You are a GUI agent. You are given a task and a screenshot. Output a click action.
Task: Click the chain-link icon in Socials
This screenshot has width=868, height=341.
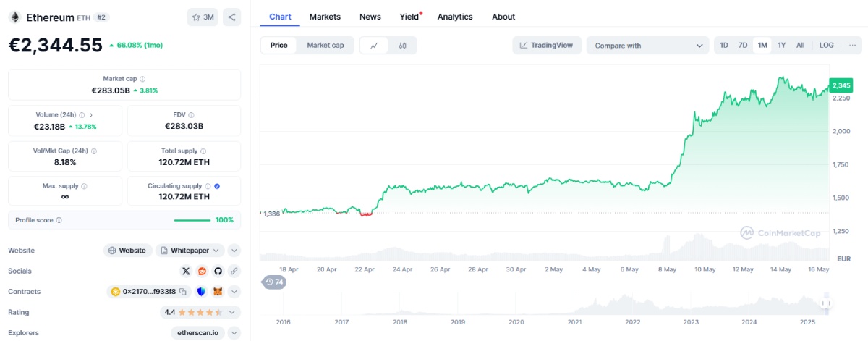234,271
